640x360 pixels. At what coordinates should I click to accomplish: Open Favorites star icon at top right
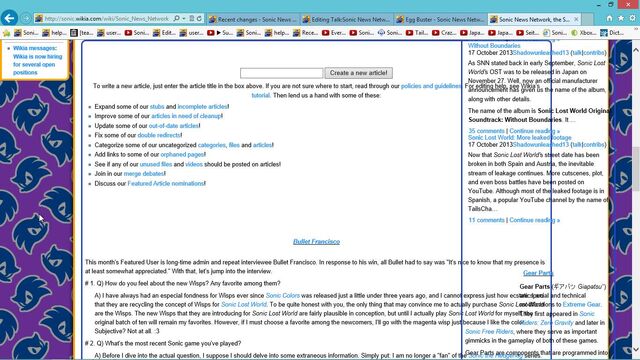621,18
